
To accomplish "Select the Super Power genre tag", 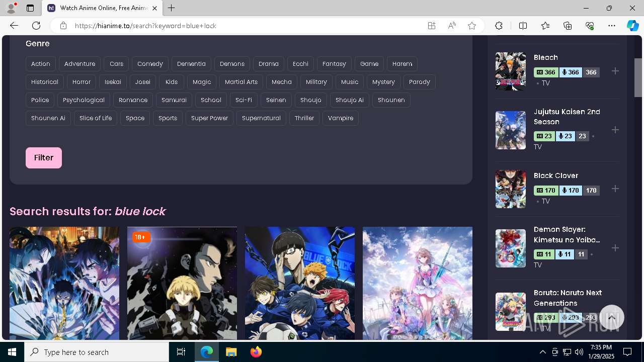I will pos(209,118).
